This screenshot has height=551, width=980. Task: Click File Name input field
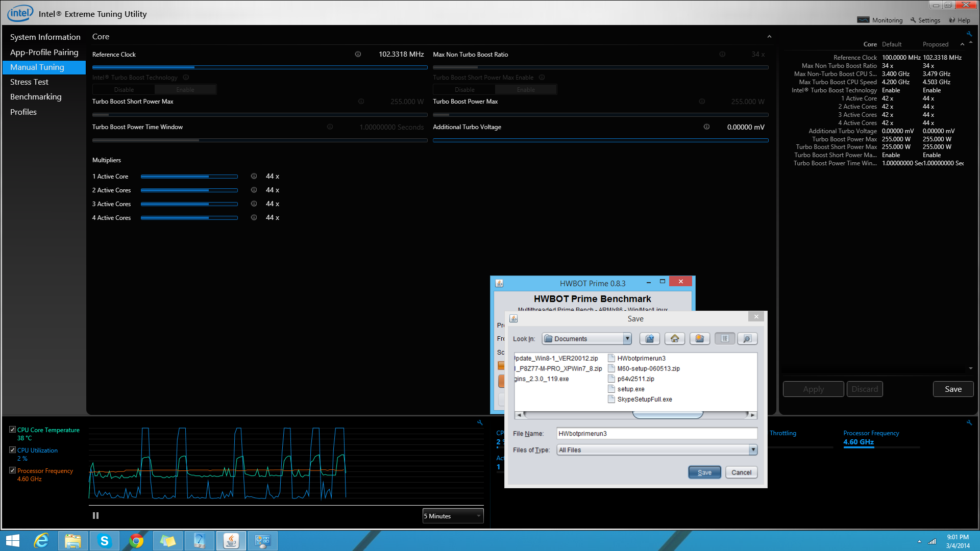656,434
